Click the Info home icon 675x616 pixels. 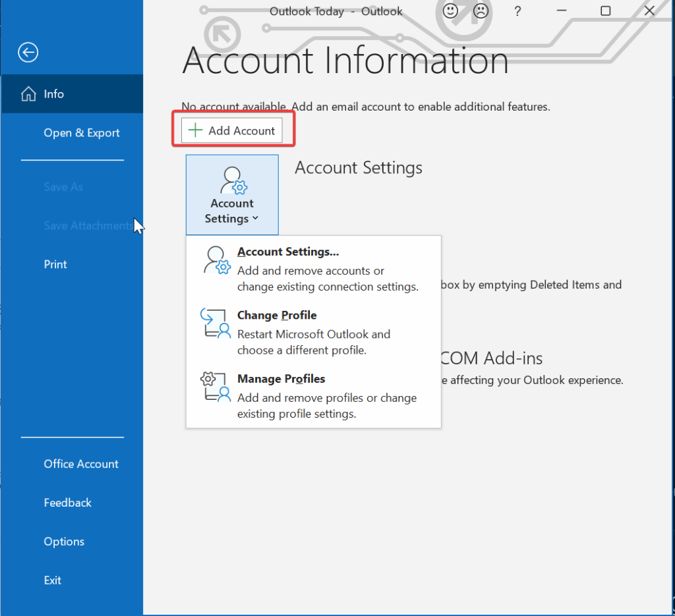28,94
